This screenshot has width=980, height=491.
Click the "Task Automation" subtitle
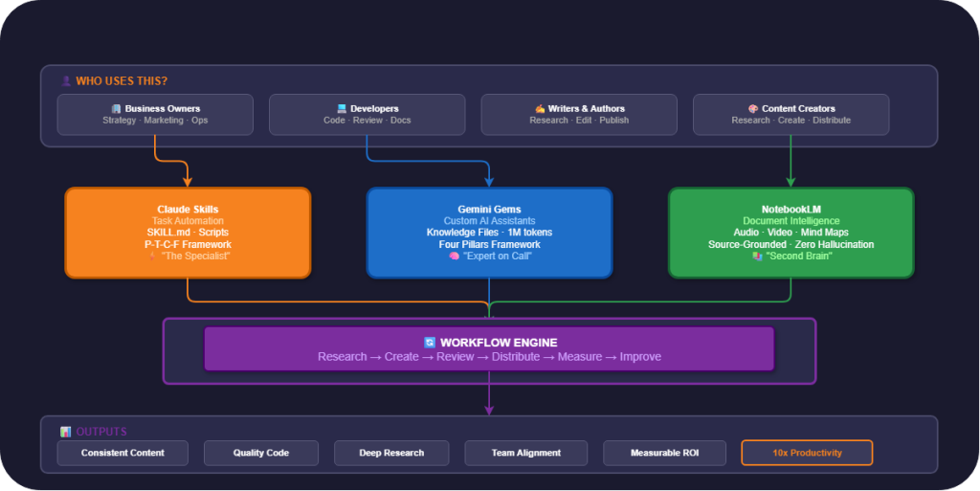coord(188,220)
